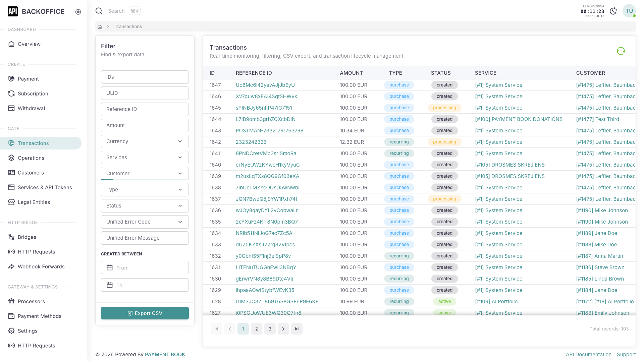Click calendar icon in From field
The width and height of the screenshot is (644, 362).
pyautogui.click(x=110, y=267)
